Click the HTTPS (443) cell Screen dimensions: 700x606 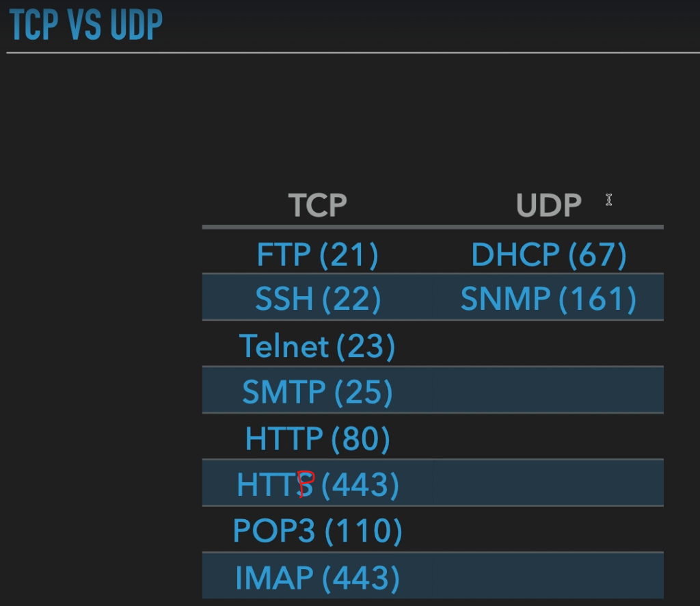(317, 484)
